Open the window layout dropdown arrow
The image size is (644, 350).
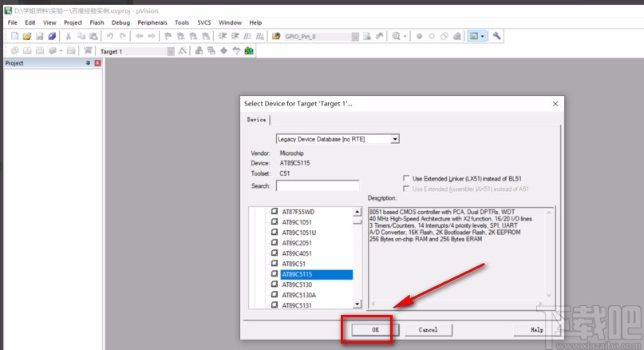[483, 36]
